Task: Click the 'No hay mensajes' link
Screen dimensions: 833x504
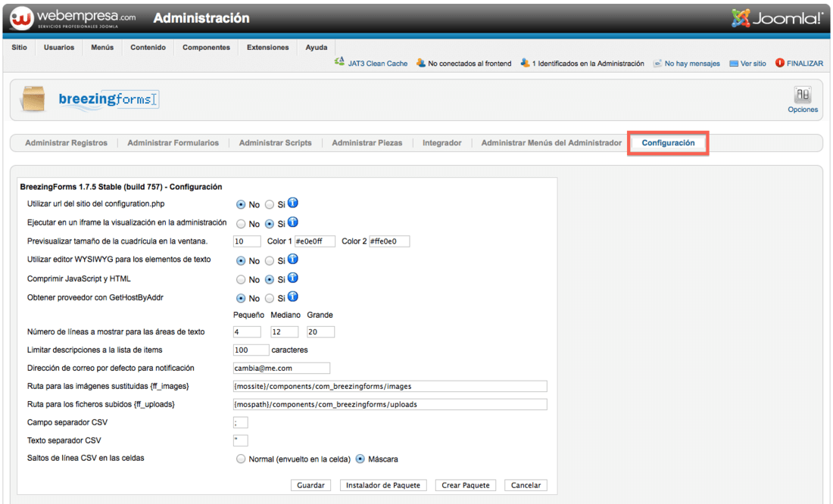Action: click(x=692, y=64)
